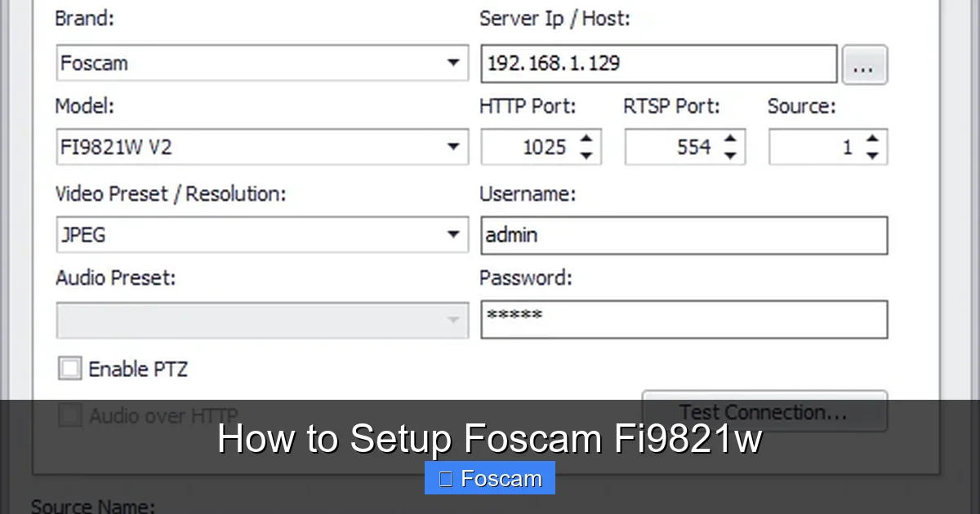Increment the Source value

tap(872, 140)
